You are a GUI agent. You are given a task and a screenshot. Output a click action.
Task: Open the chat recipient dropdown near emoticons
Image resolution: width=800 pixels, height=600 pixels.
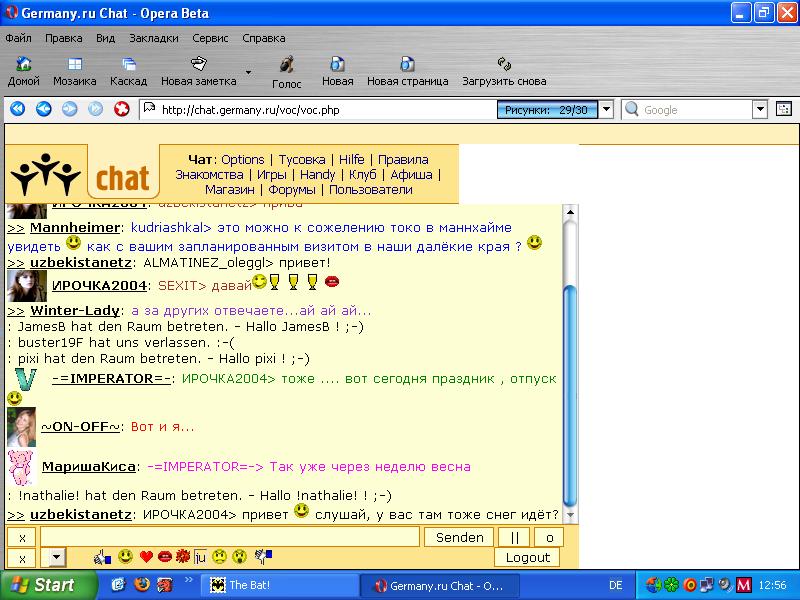pos(58,557)
